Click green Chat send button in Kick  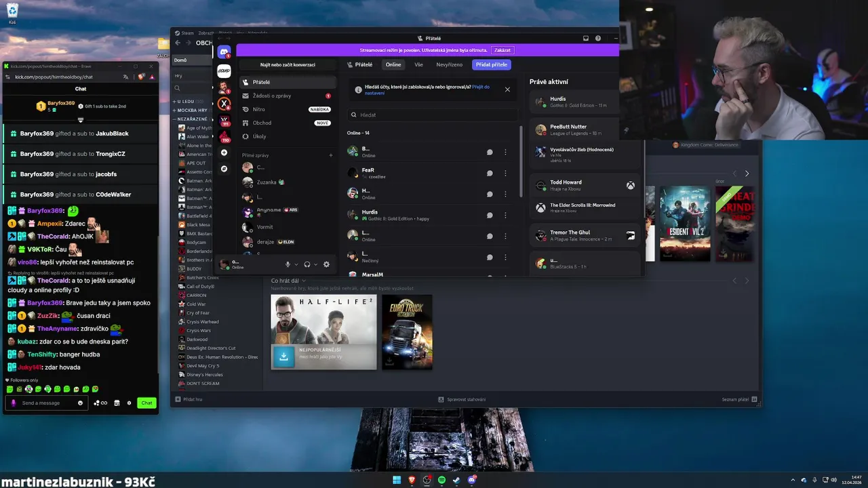point(146,403)
